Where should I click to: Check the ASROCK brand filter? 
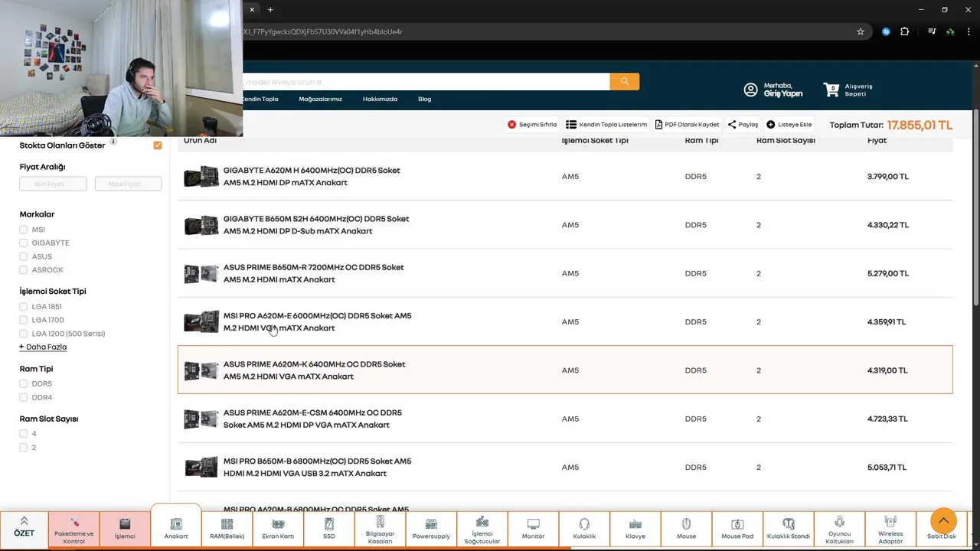[x=24, y=269]
